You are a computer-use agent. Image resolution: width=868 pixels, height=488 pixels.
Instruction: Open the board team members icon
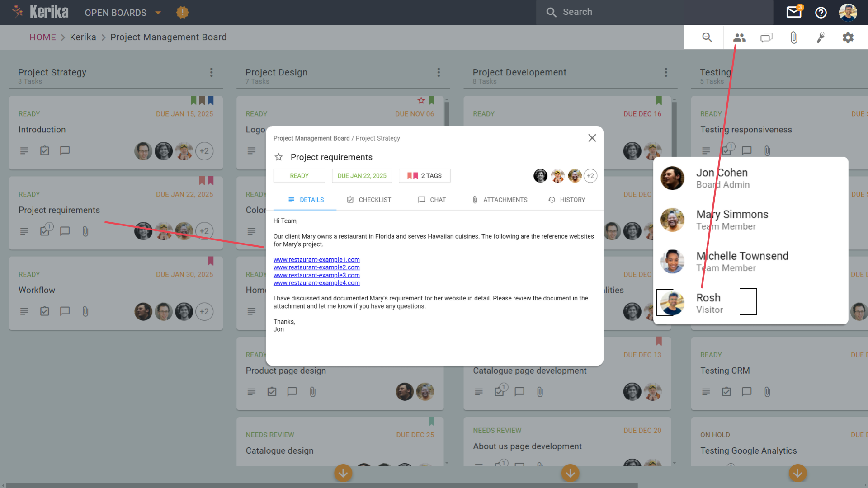click(740, 38)
